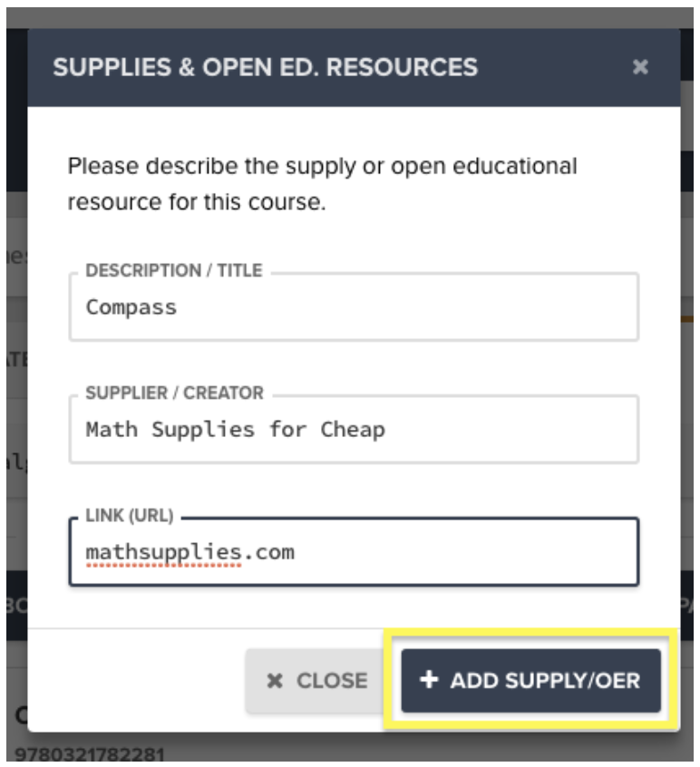
Task: Click the text Math Supplies for Cheap
Action: click(x=235, y=430)
